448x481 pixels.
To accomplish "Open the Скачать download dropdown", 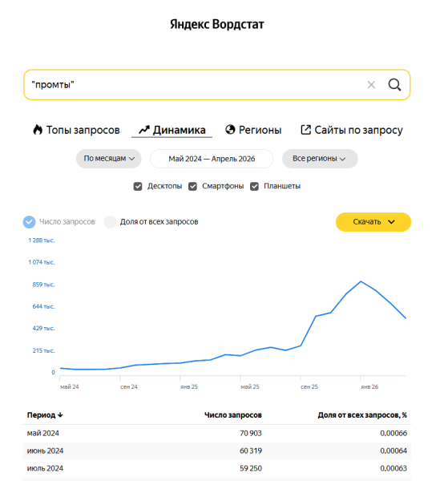I will pyautogui.click(x=373, y=222).
